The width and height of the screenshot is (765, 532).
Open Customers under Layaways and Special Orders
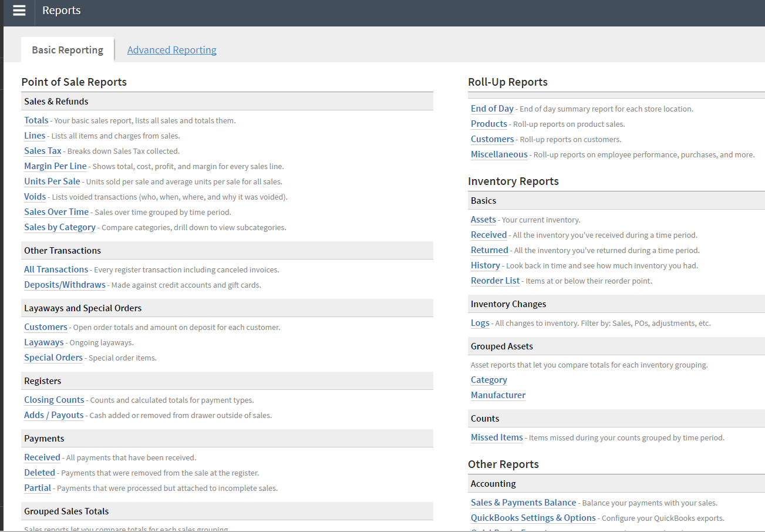point(46,327)
